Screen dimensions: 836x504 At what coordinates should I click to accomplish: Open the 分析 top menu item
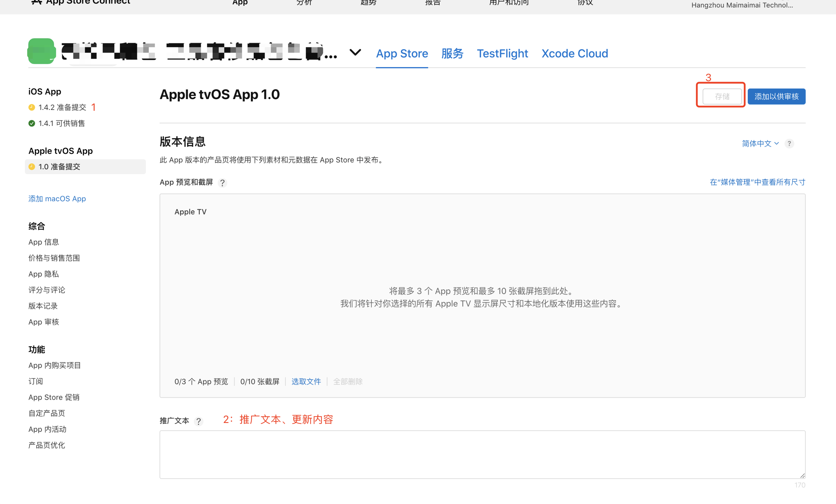pos(304,3)
